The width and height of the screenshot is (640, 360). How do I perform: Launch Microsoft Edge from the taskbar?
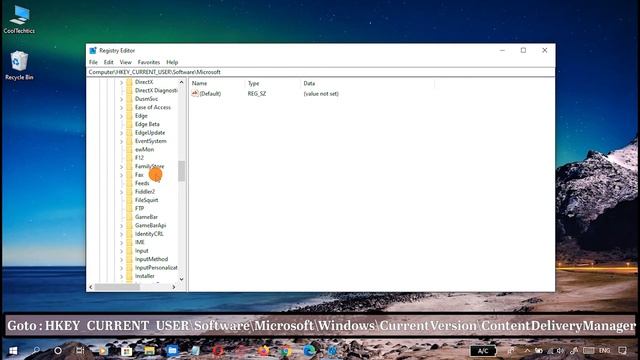(x=309, y=351)
